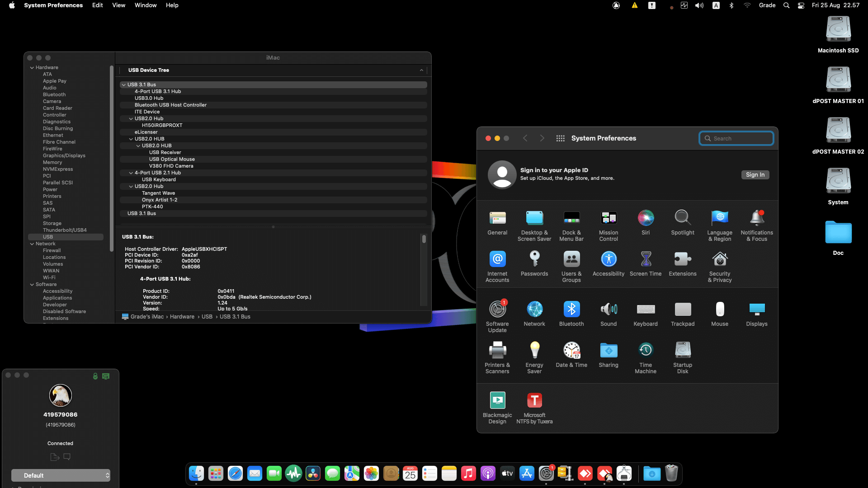Screen dimensions: 868x488
Task: Click Sign In for Apple ID
Action: pyautogui.click(x=755, y=175)
